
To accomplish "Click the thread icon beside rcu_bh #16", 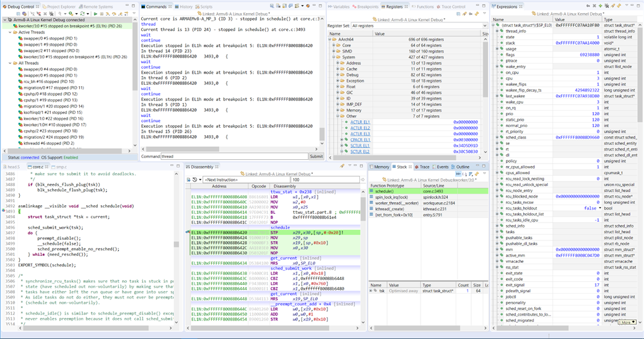I will [21, 81].
